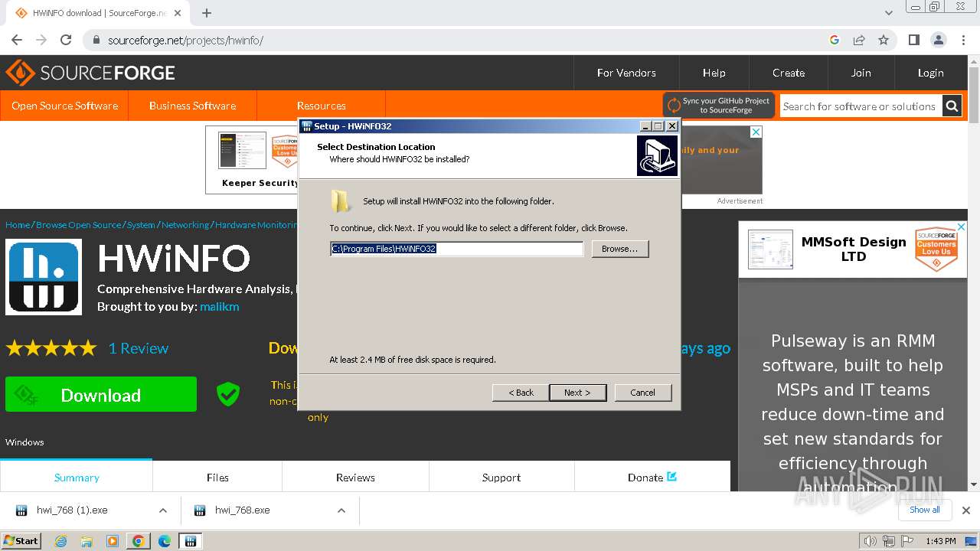Switch to the Reviews tab
Image resolution: width=980 pixels, height=551 pixels.
355,477
